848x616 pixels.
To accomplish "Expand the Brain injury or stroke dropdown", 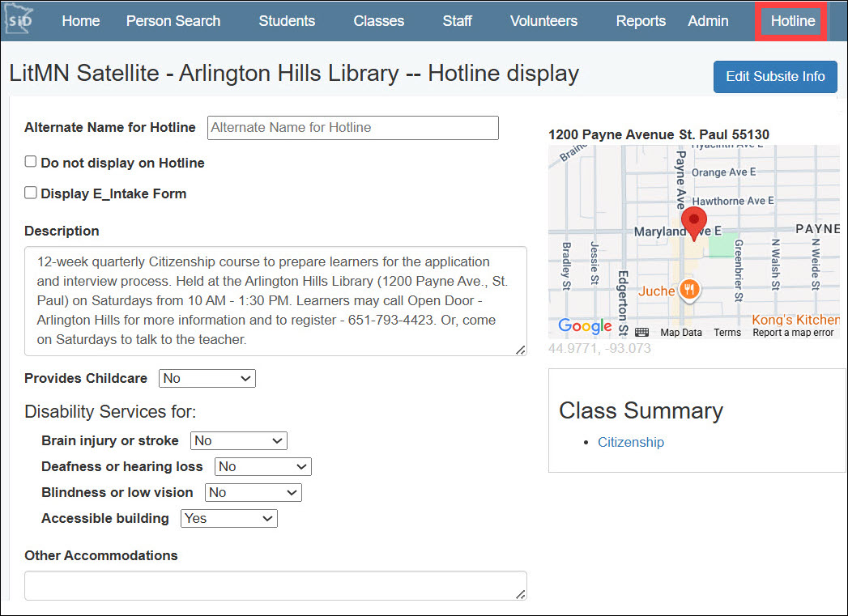I will (238, 440).
